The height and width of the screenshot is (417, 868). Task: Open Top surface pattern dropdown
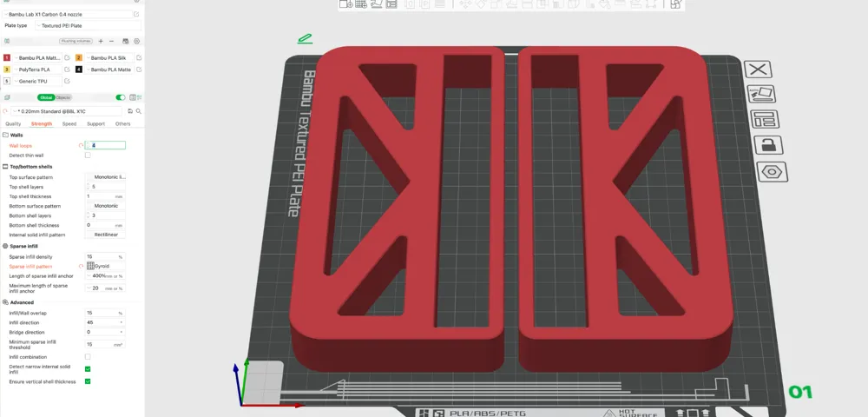tap(105, 177)
